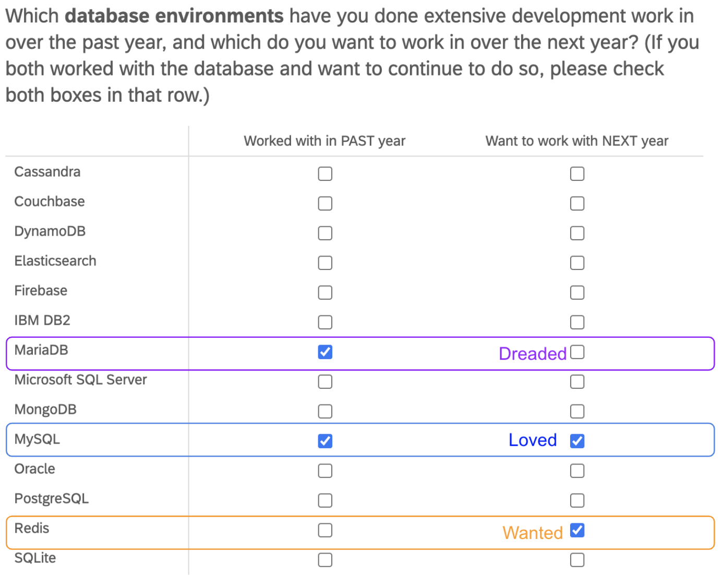Click the DynamoDB row label
This screenshot has width=724, height=588.
pos(50,231)
